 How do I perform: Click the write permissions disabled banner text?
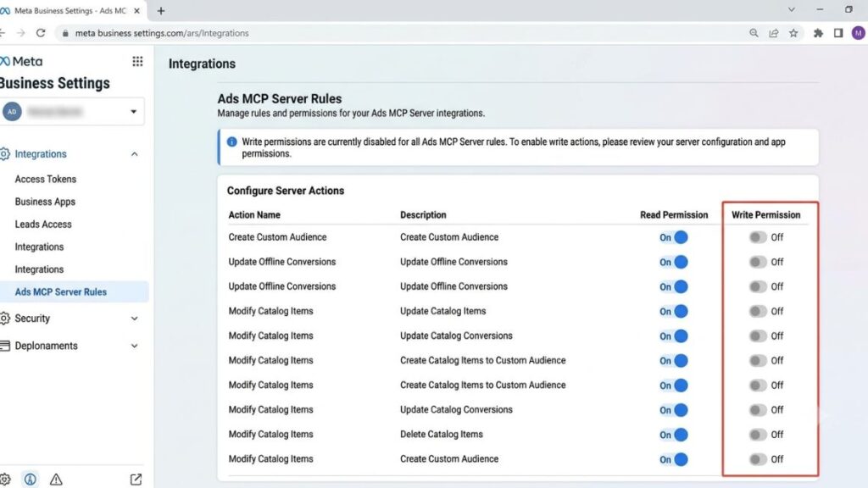(x=513, y=147)
